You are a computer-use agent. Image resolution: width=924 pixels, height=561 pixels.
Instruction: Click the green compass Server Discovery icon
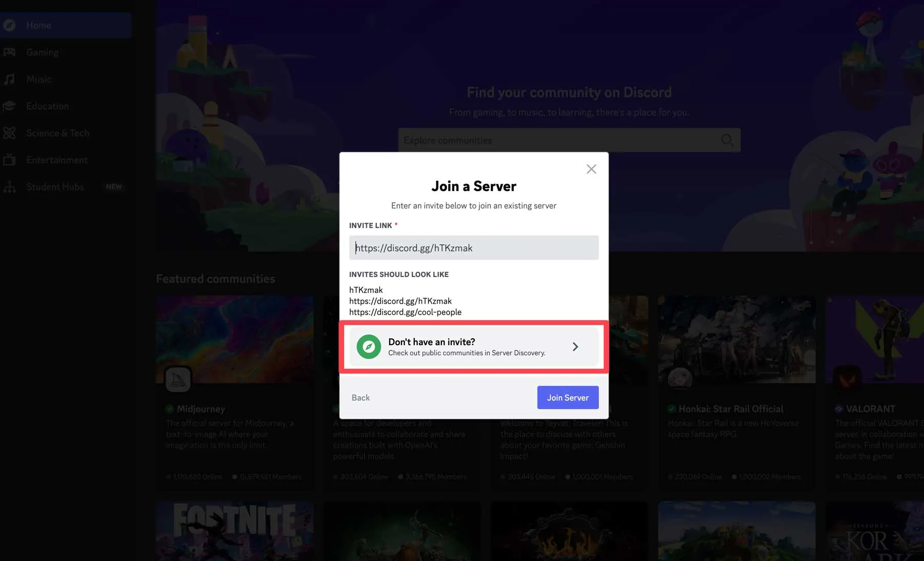pos(369,347)
